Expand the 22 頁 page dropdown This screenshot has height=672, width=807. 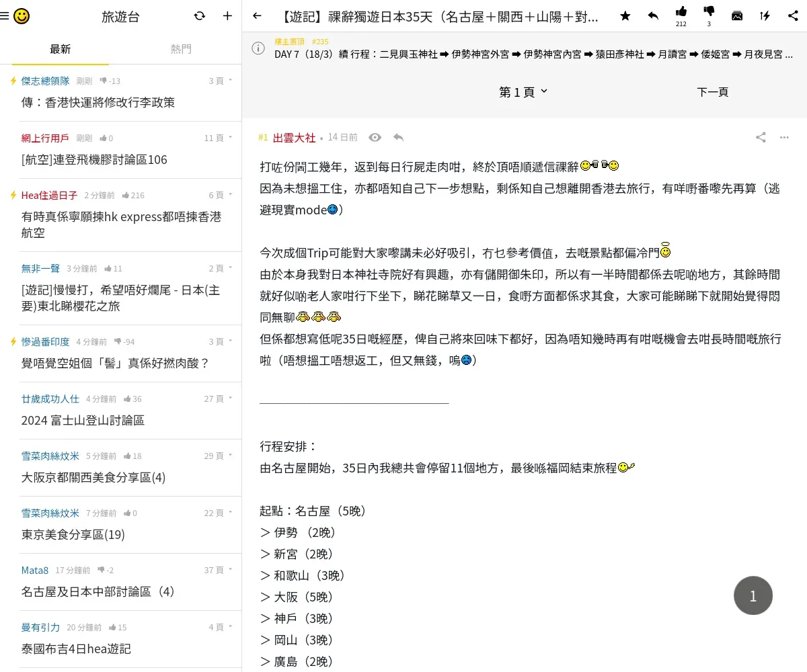(x=219, y=513)
